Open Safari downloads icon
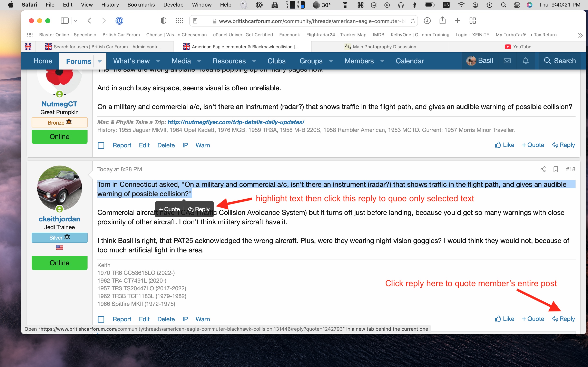 (x=427, y=21)
